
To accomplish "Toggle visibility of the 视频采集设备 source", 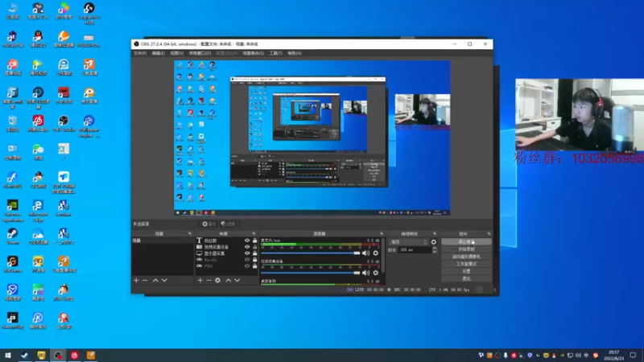I will tap(247, 247).
